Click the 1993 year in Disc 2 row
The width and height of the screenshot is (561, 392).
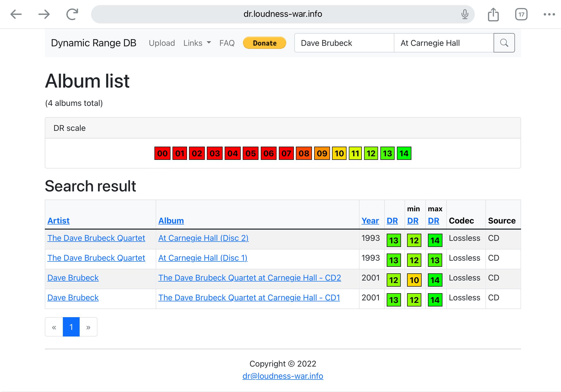click(370, 238)
